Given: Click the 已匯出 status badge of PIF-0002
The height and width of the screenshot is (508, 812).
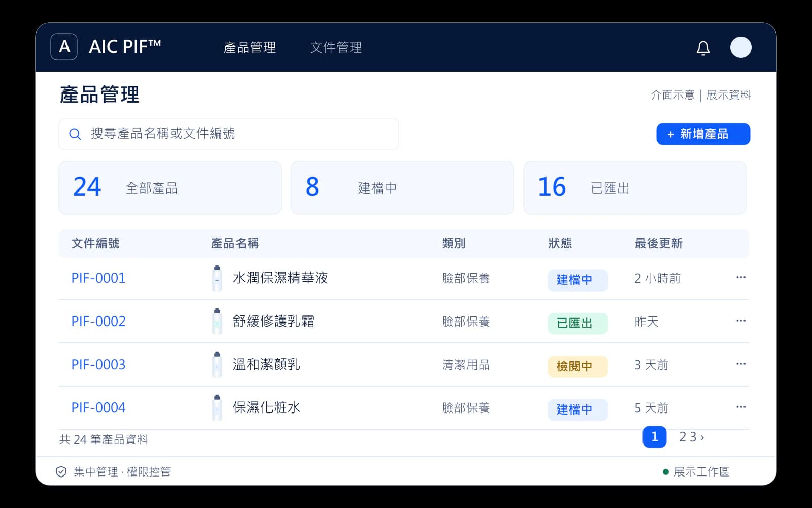Looking at the screenshot, I should 578,323.
